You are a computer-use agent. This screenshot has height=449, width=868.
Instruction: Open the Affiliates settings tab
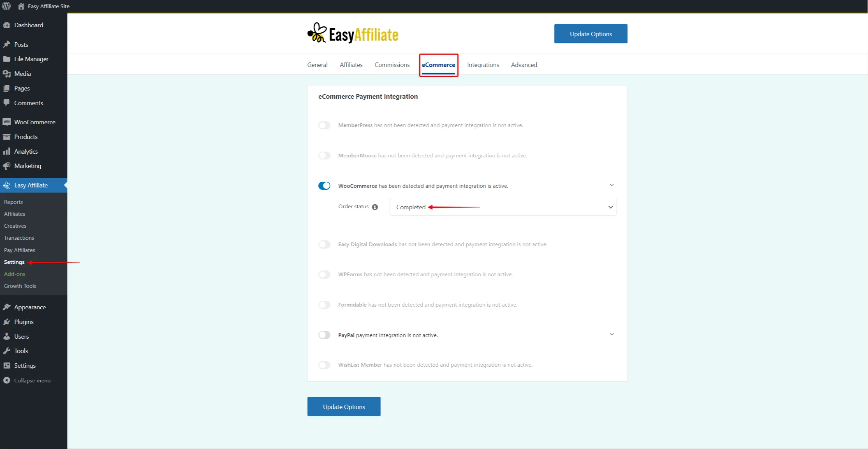351,65
